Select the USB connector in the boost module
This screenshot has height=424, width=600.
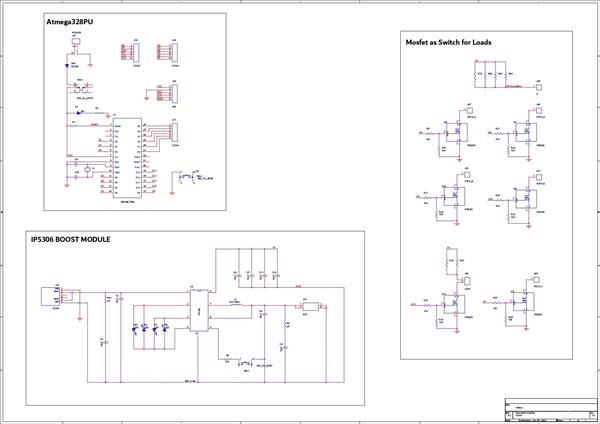(x=50, y=296)
